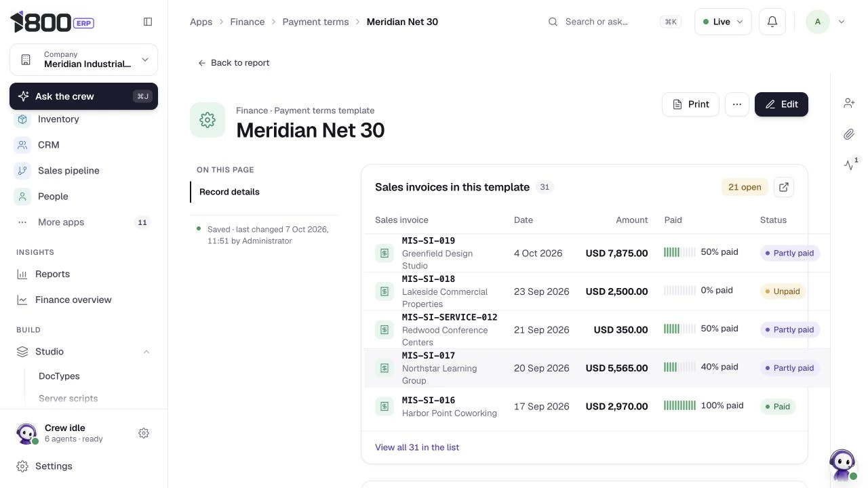This screenshot has width=868, height=488.
Task: Collapse the sidebar panel icon
Action: [x=148, y=22]
